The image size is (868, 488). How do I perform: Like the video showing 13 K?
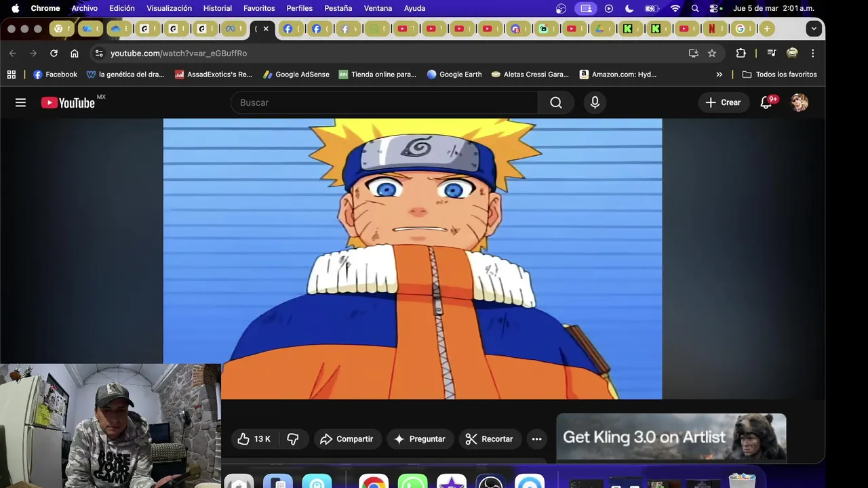(254, 439)
